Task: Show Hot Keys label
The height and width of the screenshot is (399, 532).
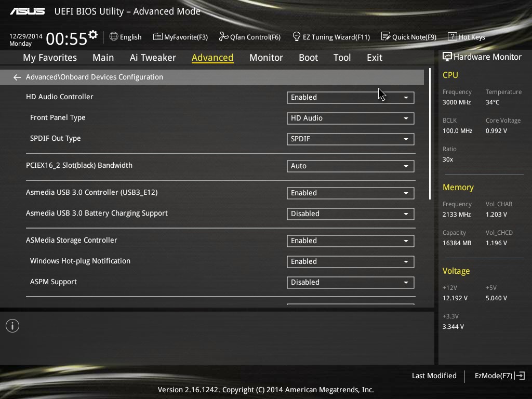Action: [x=472, y=37]
